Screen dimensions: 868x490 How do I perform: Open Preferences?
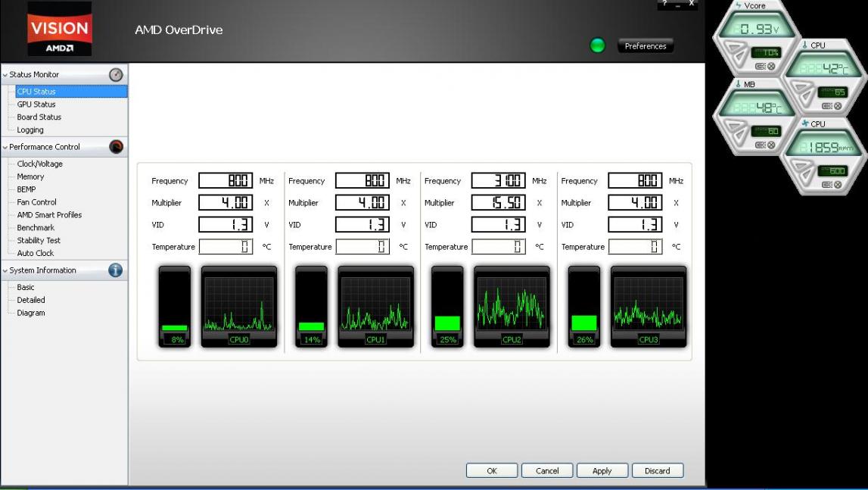(x=646, y=46)
